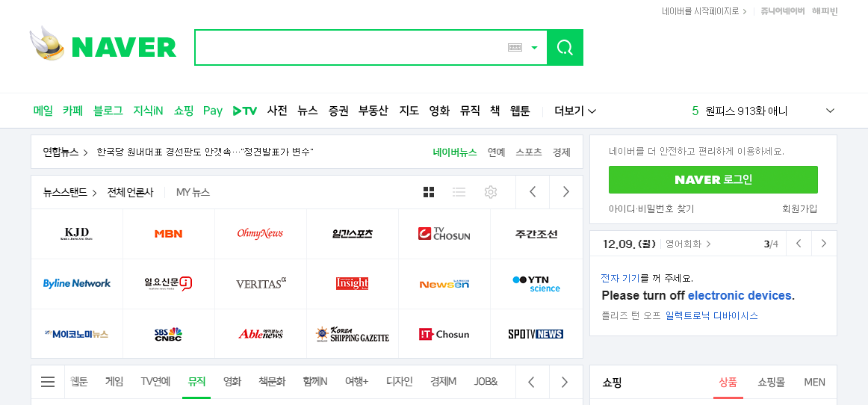Screen dimensions: 868x405
Task: Open the 주간조선 logo
Action: pyautogui.click(x=536, y=234)
